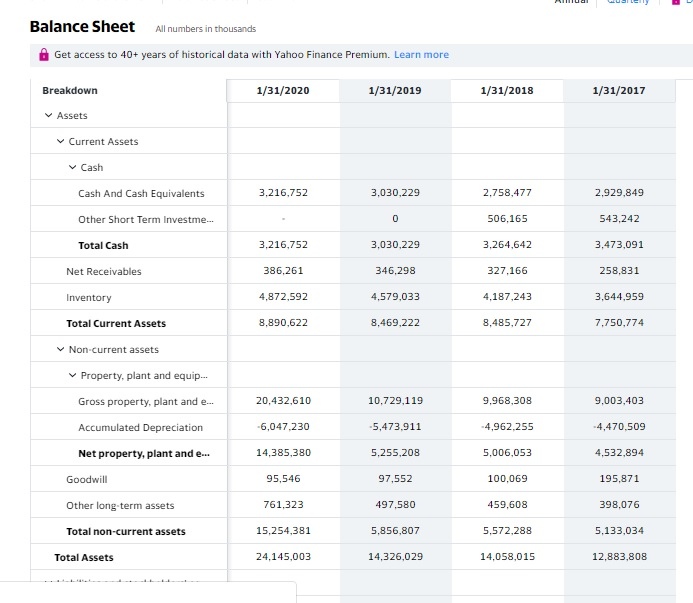The width and height of the screenshot is (693, 603).
Task: Click the 3,216,752 Cash And Cash Equivalents value
Action: point(283,193)
